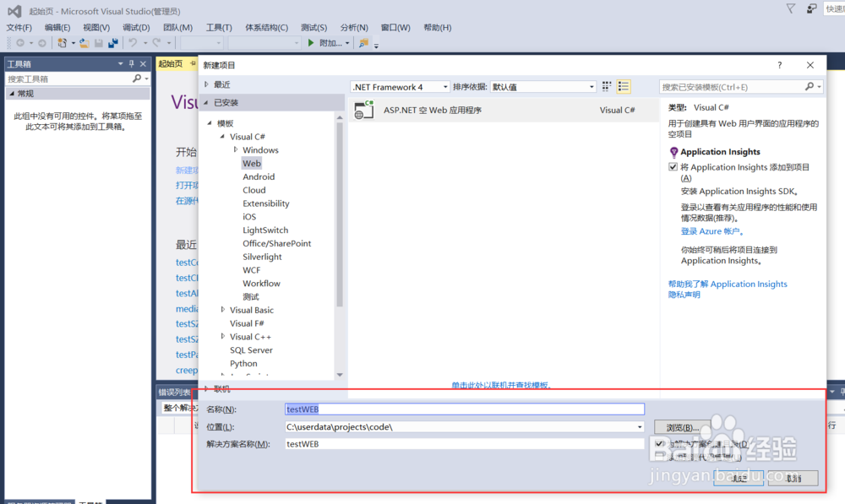This screenshot has width=845, height=504.
Task: Open the 文件(F) menu
Action: click(19, 28)
